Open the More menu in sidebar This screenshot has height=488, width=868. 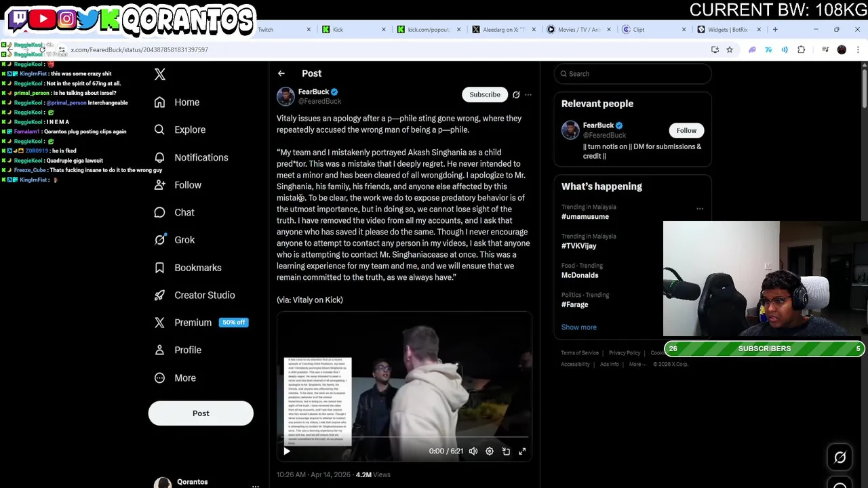pos(175,378)
